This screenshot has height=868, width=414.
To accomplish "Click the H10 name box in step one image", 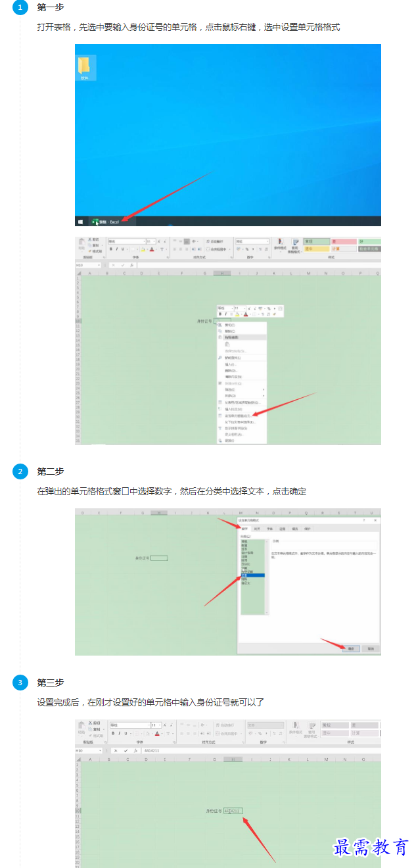I will 87,265.
